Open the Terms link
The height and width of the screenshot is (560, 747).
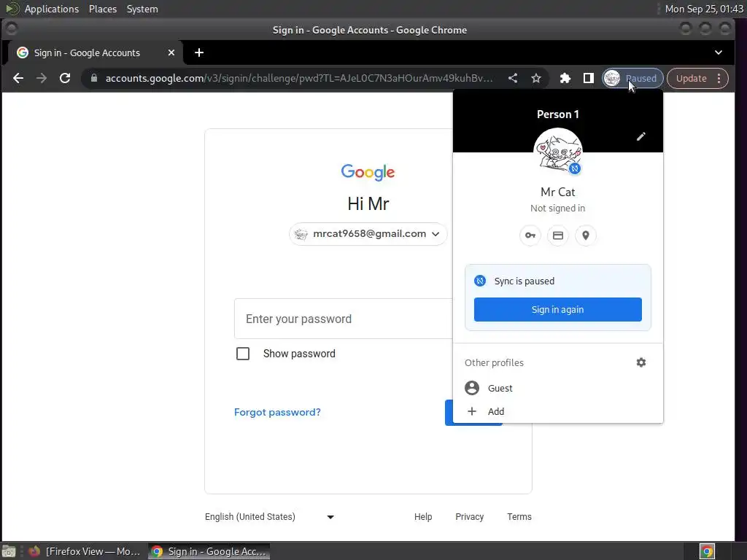coord(519,517)
